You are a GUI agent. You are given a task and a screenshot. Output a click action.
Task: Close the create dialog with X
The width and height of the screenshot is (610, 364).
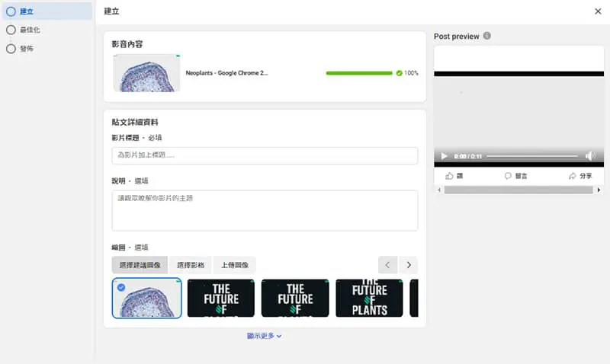(597, 11)
